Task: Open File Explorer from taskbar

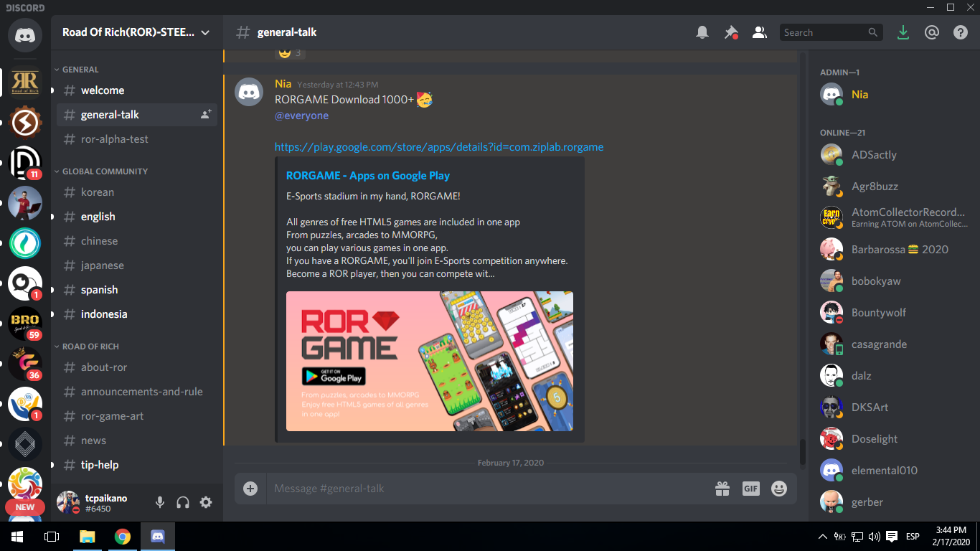Action: pos(88,537)
